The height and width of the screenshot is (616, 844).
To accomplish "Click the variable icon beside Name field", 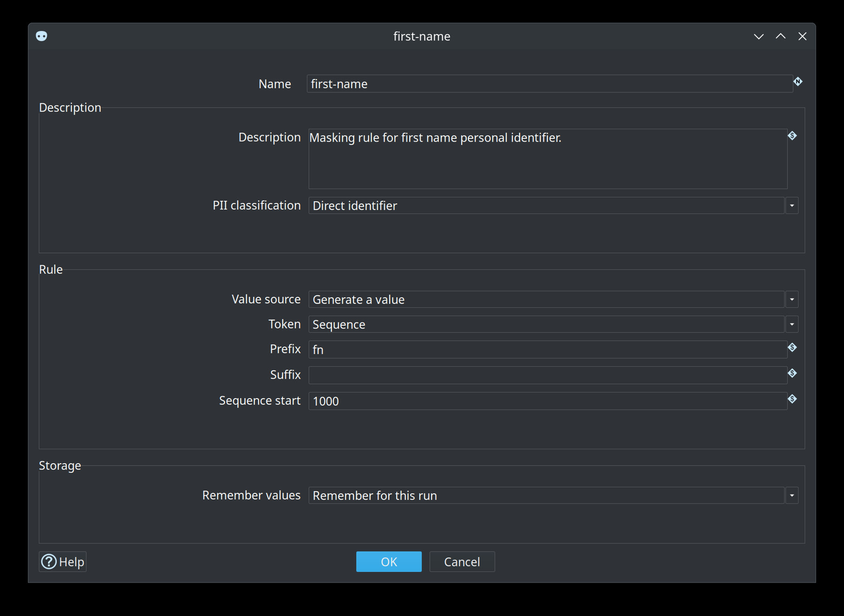I will coord(798,82).
